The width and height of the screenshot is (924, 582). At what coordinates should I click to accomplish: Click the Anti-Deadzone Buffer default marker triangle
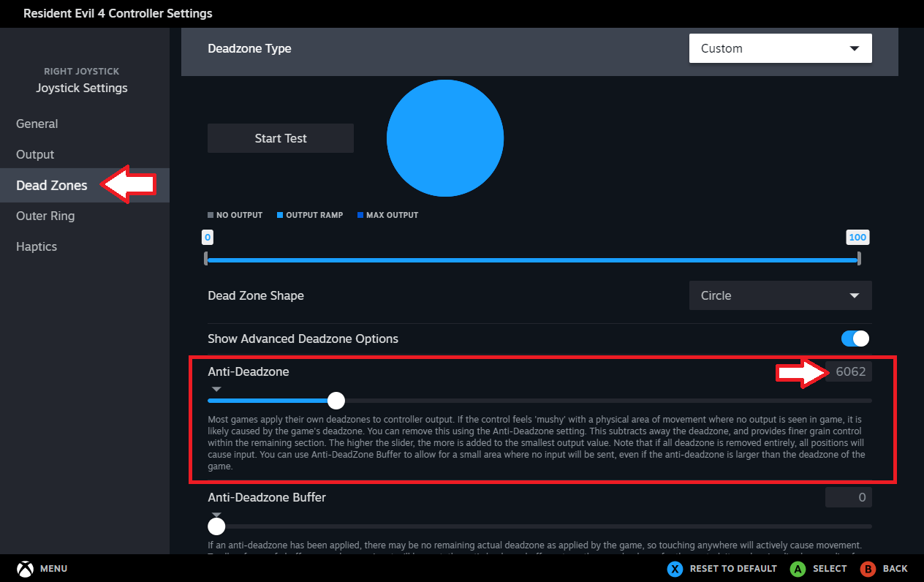click(x=216, y=515)
